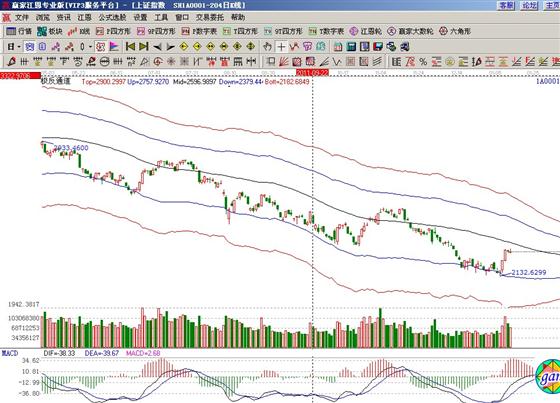Click the 2132.6299 low price label

529,273
